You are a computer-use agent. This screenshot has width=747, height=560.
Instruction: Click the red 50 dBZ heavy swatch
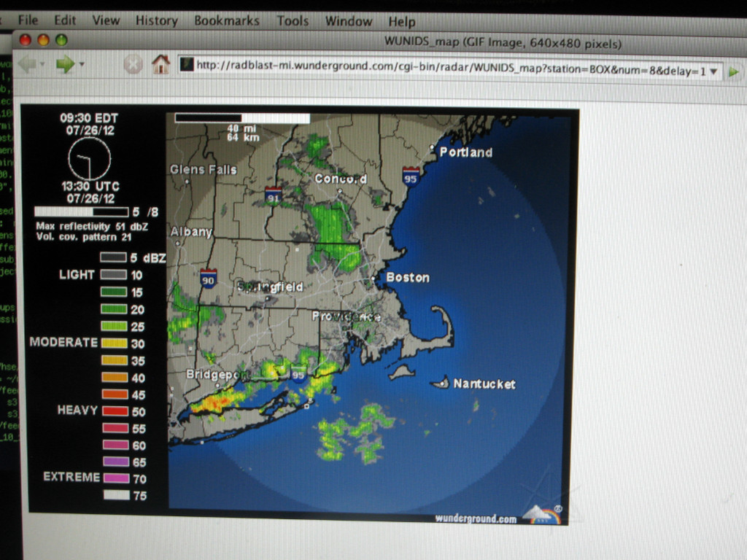(115, 412)
